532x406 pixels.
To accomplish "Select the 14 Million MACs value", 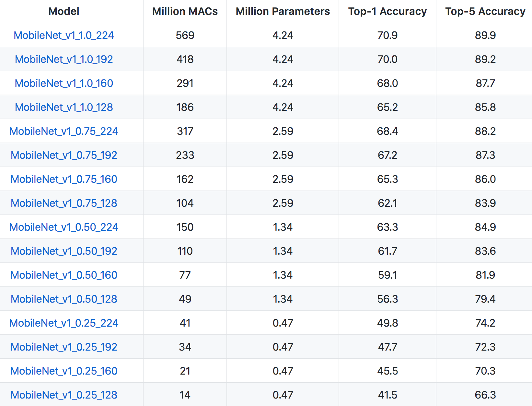I will [185, 395].
